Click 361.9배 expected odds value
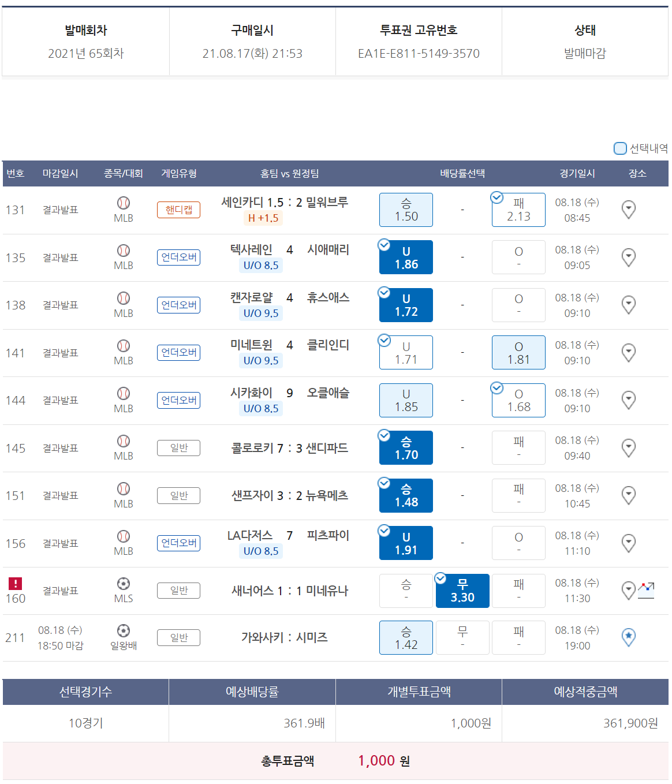672x784 pixels. 304,723
